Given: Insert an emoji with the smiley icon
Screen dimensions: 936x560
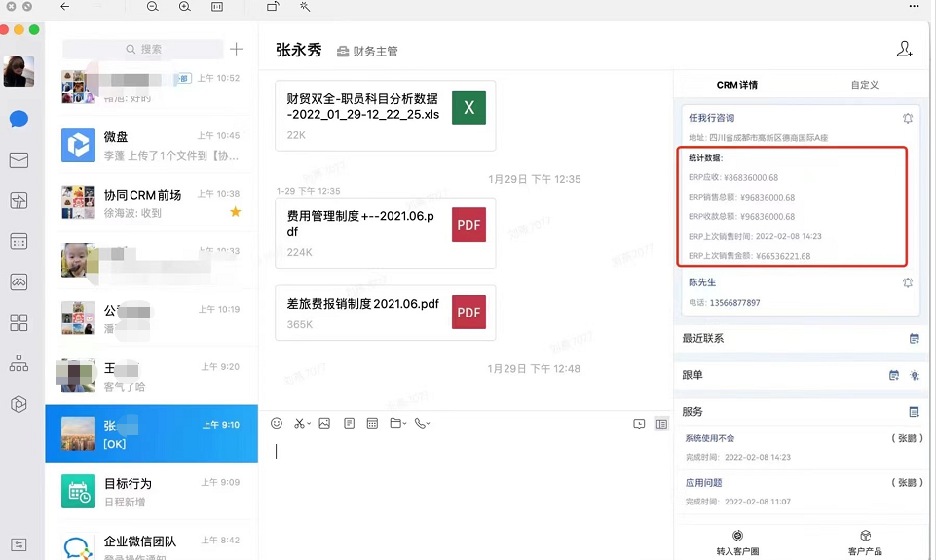Looking at the screenshot, I should [x=277, y=423].
